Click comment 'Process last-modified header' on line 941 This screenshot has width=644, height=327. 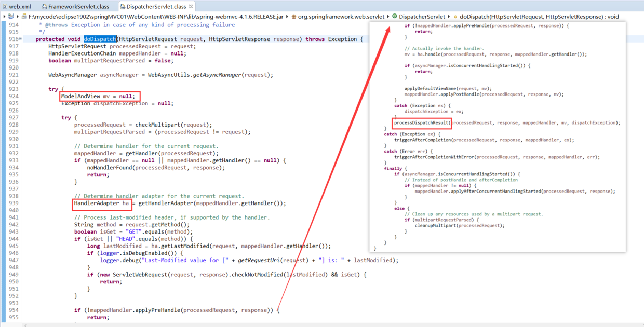point(172,217)
